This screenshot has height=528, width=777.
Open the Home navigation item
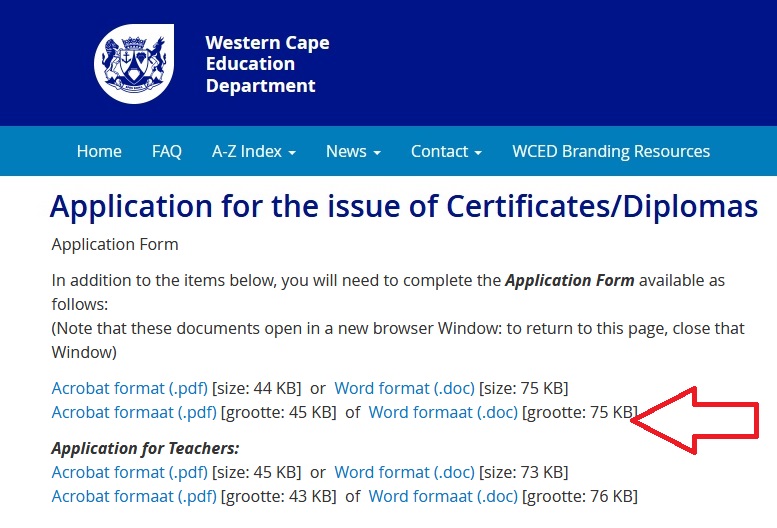pyautogui.click(x=99, y=151)
